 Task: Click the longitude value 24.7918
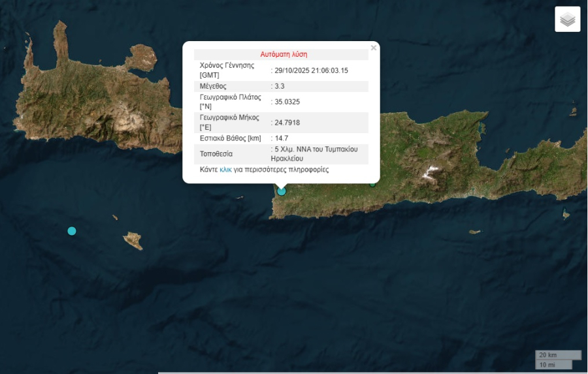point(287,123)
